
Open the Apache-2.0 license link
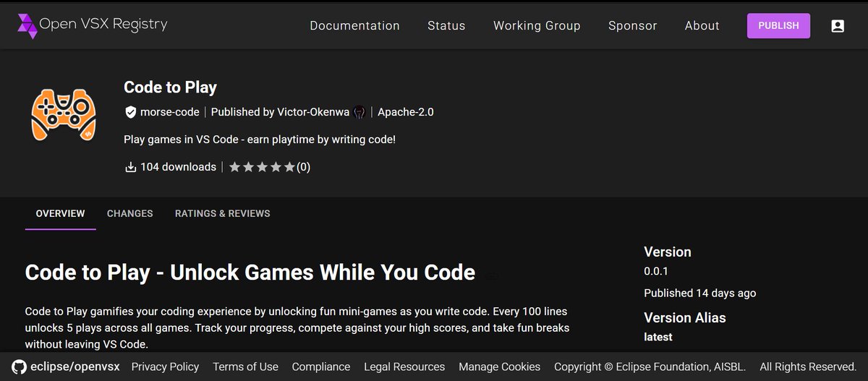pos(406,112)
